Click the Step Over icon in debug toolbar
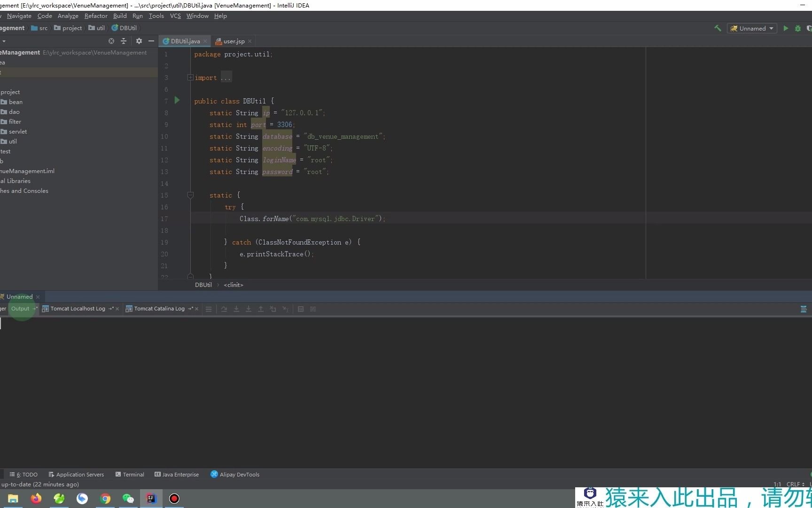This screenshot has width=812, height=508. [224, 309]
